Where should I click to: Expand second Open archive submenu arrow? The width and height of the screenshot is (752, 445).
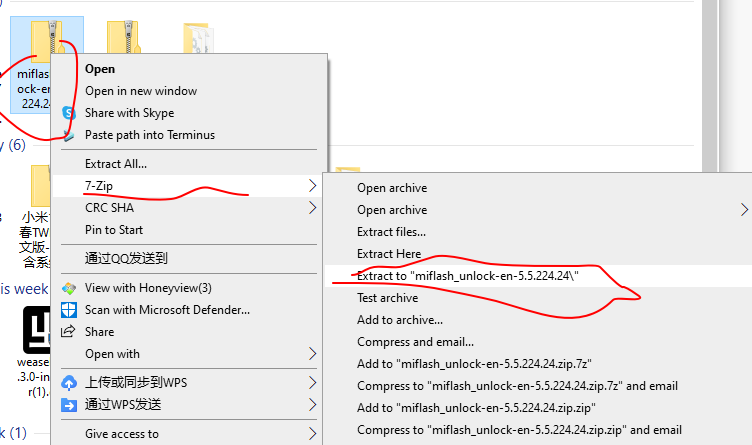point(743,210)
